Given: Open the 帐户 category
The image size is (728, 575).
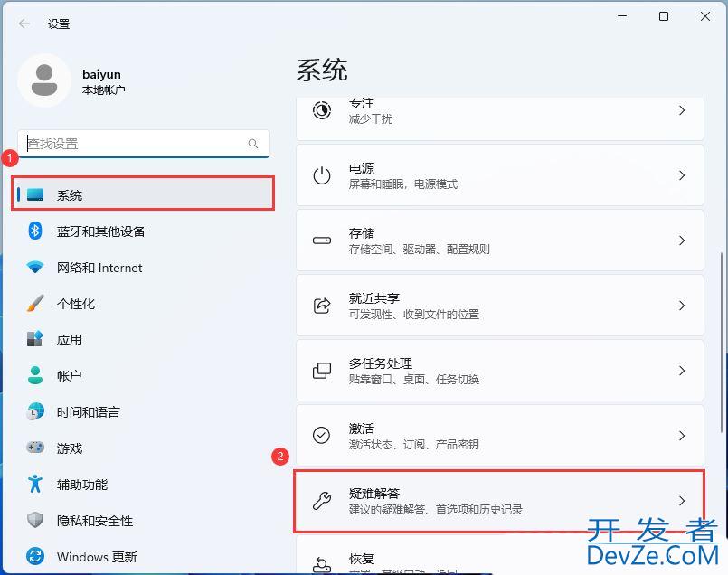Looking at the screenshot, I should point(143,375).
